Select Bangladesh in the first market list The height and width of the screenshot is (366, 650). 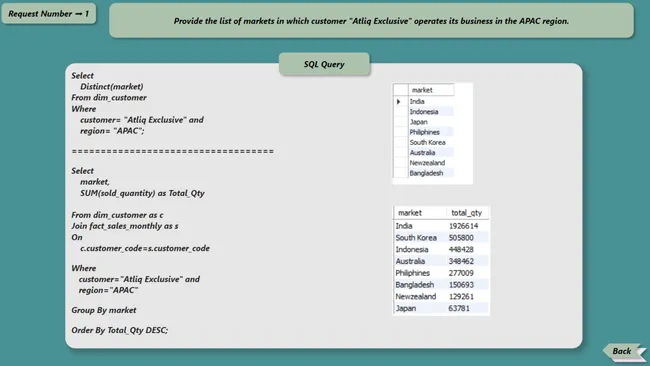426,173
